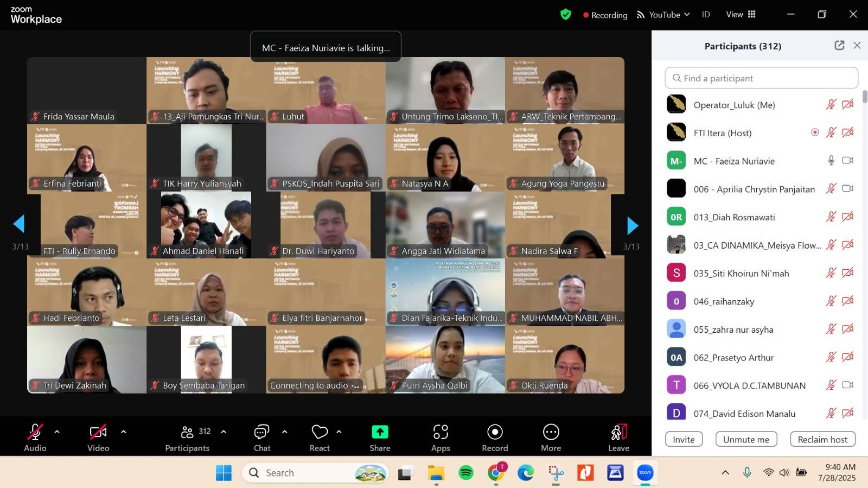
Task: Unmute microphone using the Audio button
Action: [x=35, y=433]
